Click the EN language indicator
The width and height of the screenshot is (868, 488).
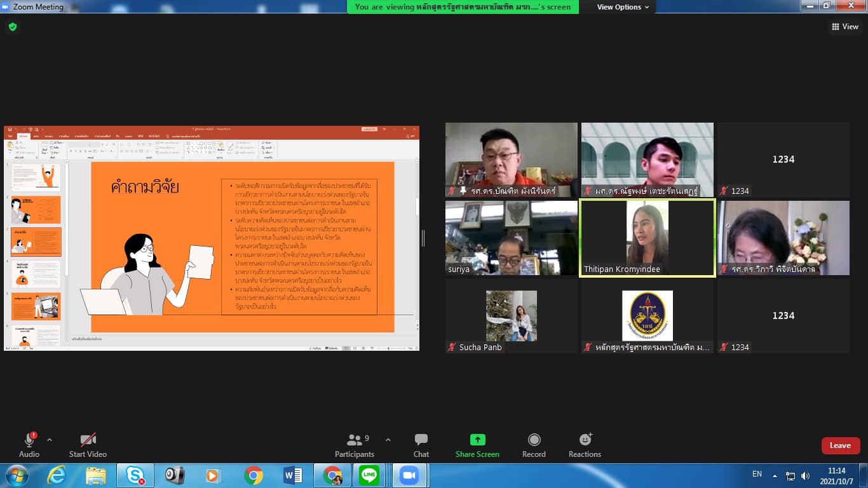pos(757,474)
